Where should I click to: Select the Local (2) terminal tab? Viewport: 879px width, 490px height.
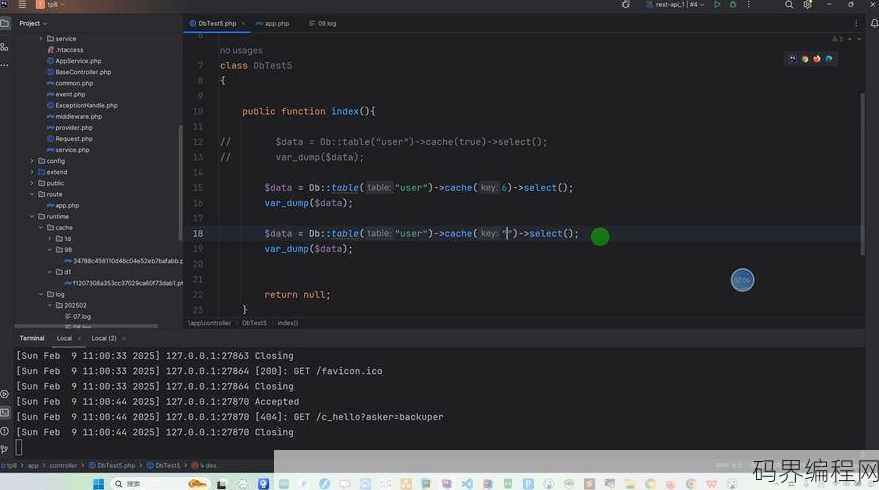[x=104, y=339]
